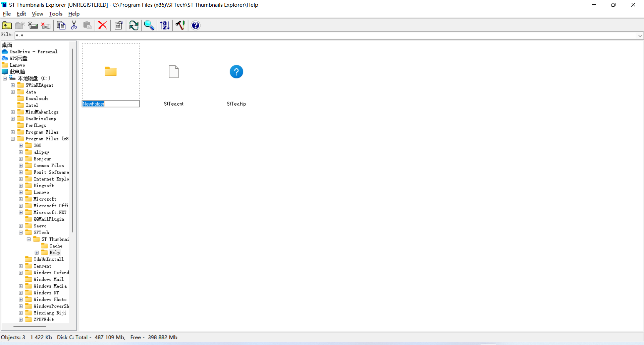The width and height of the screenshot is (644, 345).
Task: Collapse the SFTech tree node
Action: pos(21,232)
